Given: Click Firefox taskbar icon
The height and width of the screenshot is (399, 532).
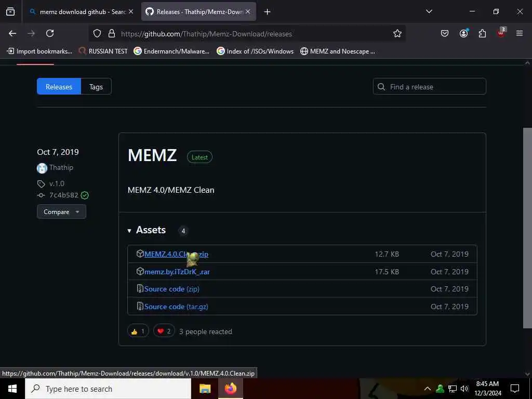Looking at the screenshot, I should (x=230, y=389).
